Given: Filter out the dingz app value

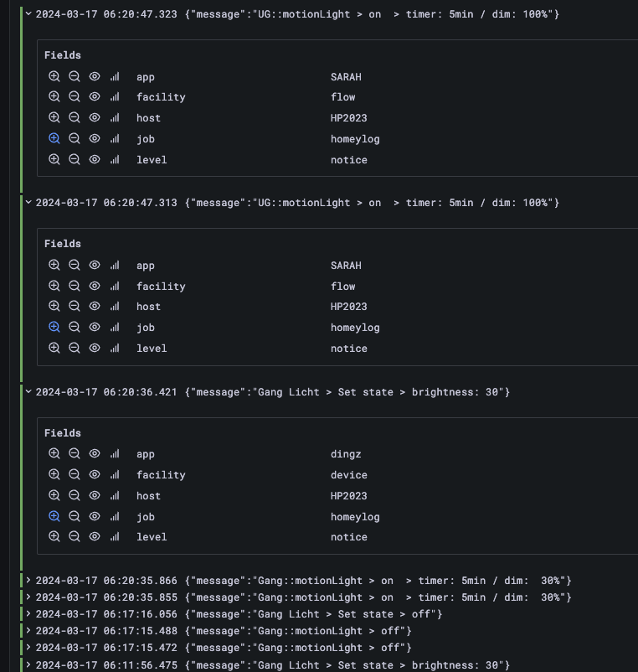Looking at the screenshot, I should (75, 453).
